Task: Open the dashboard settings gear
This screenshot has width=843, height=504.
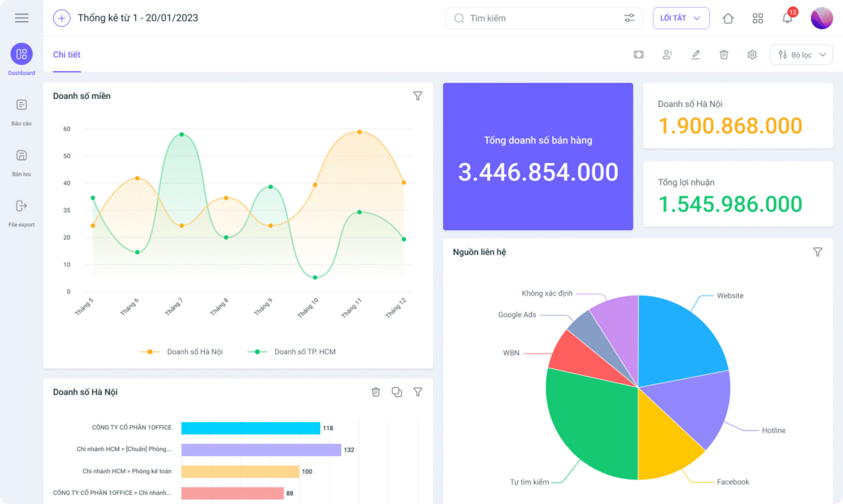Action: pyautogui.click(x=752, y=54)
